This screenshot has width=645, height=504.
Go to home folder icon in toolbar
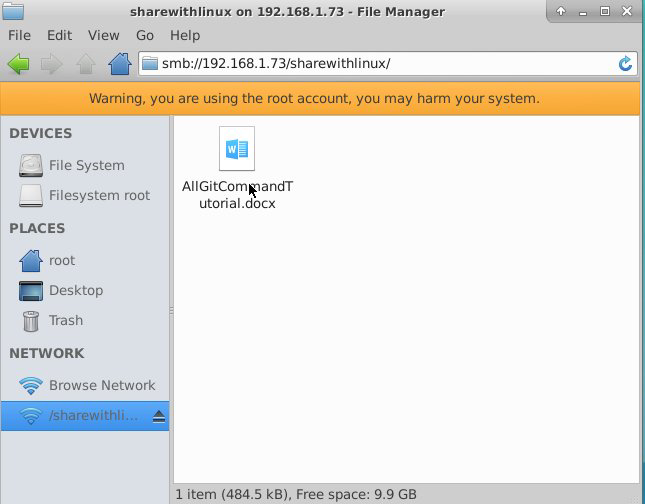tap(120, 64)
